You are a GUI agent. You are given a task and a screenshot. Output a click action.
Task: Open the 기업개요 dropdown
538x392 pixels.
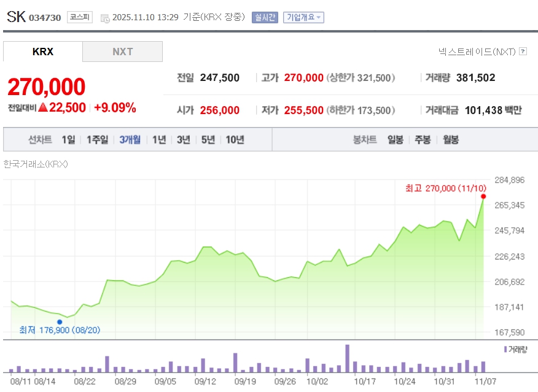[x=303, y=17]
